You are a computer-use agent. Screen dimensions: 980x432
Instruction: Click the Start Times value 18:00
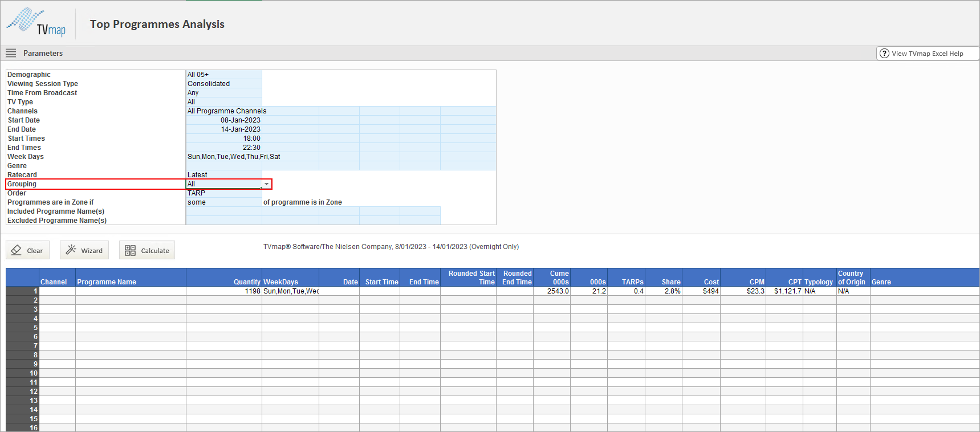[224, 138]
